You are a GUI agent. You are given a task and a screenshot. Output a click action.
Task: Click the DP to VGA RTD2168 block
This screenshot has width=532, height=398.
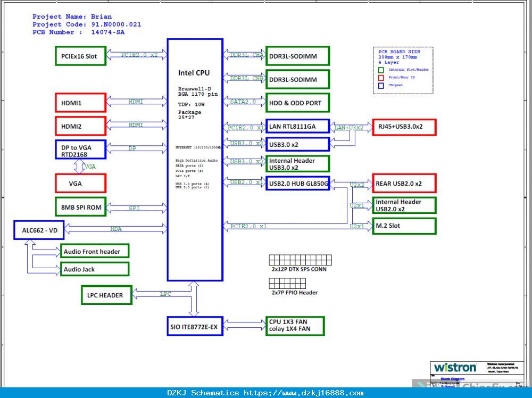tap(81, 150)
